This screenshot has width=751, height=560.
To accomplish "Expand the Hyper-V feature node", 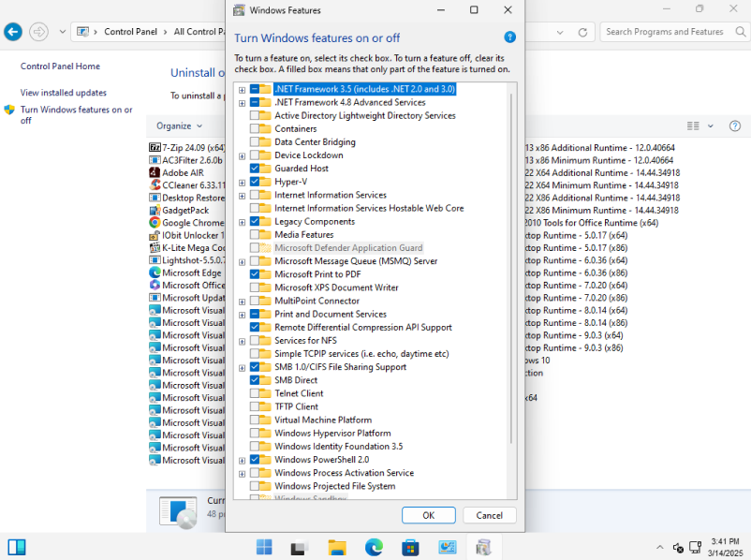I will 242,183.
